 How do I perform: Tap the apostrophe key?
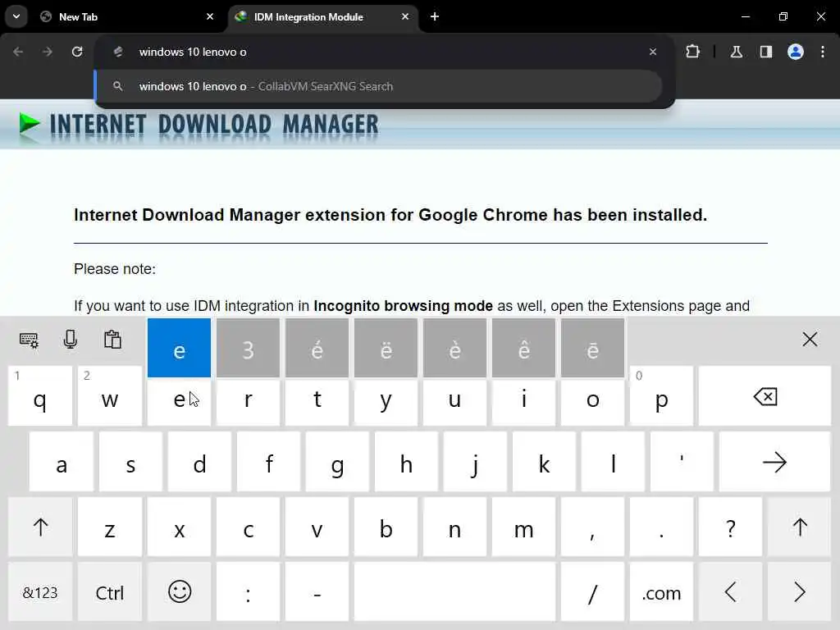pyautogui.click(x=682, y=462)
